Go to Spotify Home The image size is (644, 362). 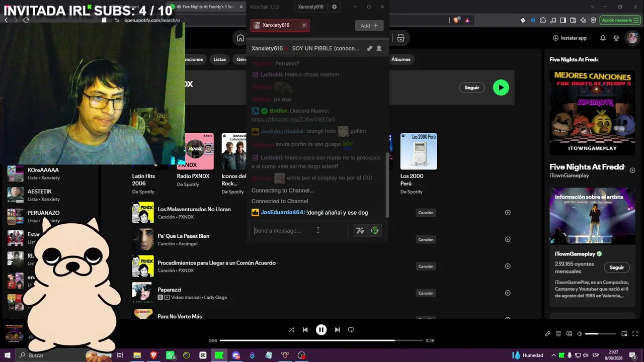point(240,38)
